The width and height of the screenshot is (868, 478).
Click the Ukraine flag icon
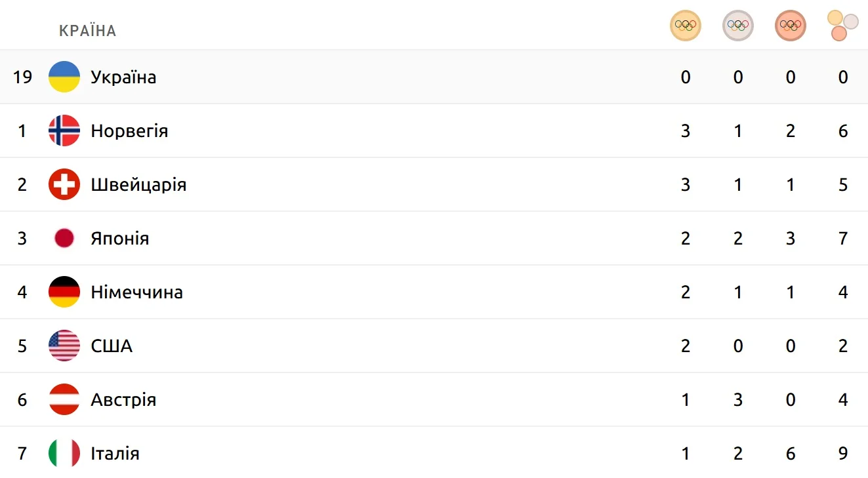(x=64, y=77)
